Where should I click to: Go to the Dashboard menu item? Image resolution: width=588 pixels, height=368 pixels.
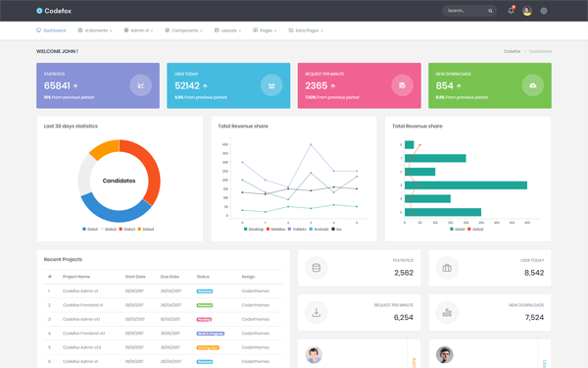pos(51,30)
